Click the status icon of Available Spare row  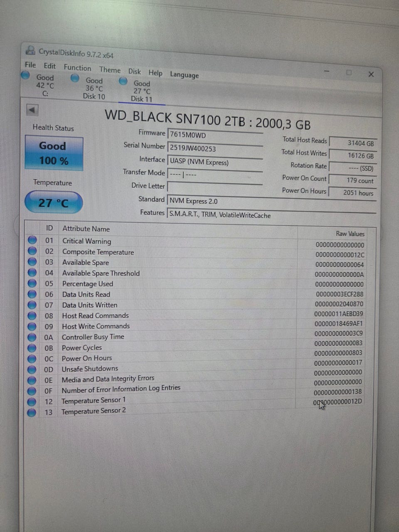click(x=32, y=262)
